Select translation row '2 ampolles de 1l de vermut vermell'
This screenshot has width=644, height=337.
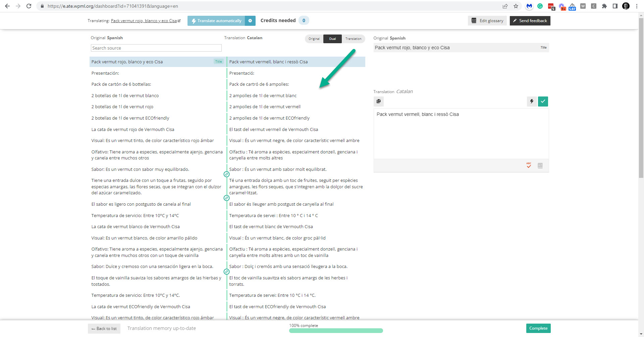[296, 107]
